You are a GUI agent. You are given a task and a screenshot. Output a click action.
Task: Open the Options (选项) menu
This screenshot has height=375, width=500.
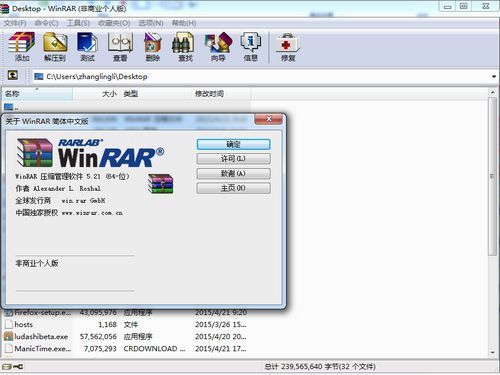point(151,23)
